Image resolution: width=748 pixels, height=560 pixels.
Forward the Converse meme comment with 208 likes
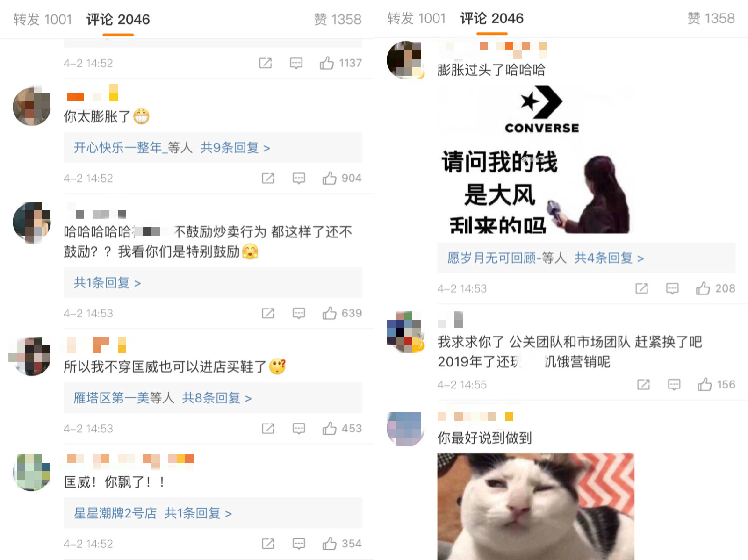[x=641, y=288]
